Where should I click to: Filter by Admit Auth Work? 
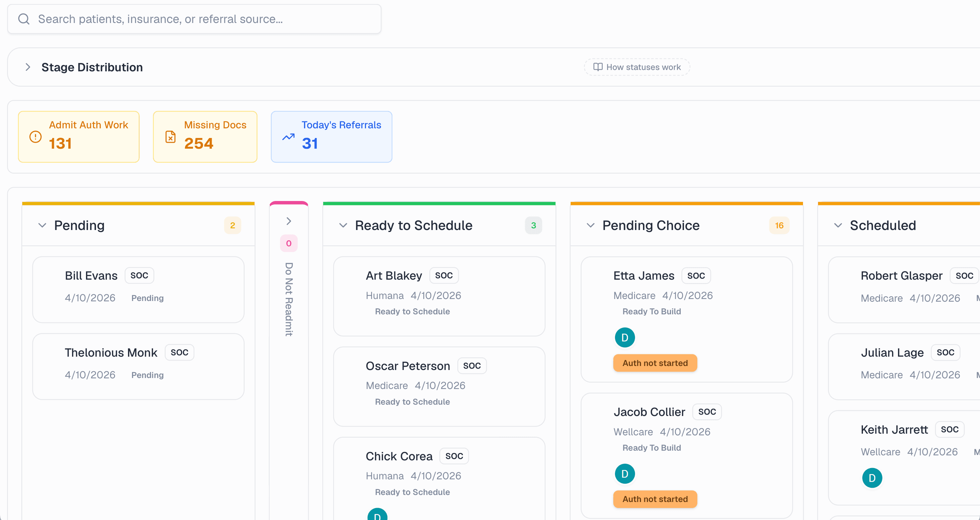[79, 137]
